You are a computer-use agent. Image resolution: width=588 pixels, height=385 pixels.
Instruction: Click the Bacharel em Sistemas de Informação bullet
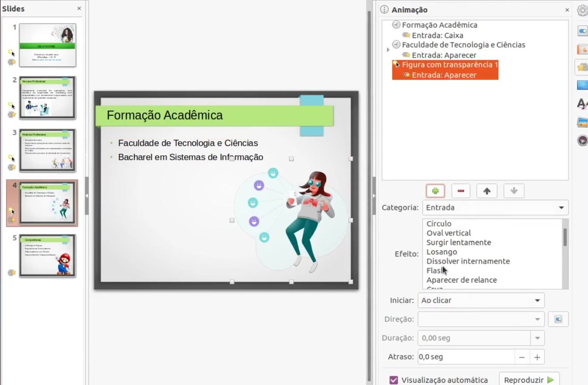click(x=191, y=157)
